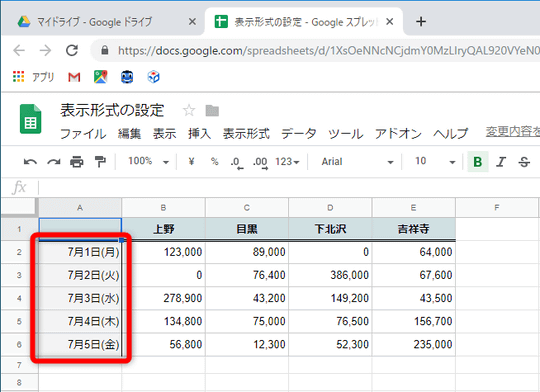Open the 挿入 menu
The height and width of the screenshot is (392, 540).
(x=200, y=134)
